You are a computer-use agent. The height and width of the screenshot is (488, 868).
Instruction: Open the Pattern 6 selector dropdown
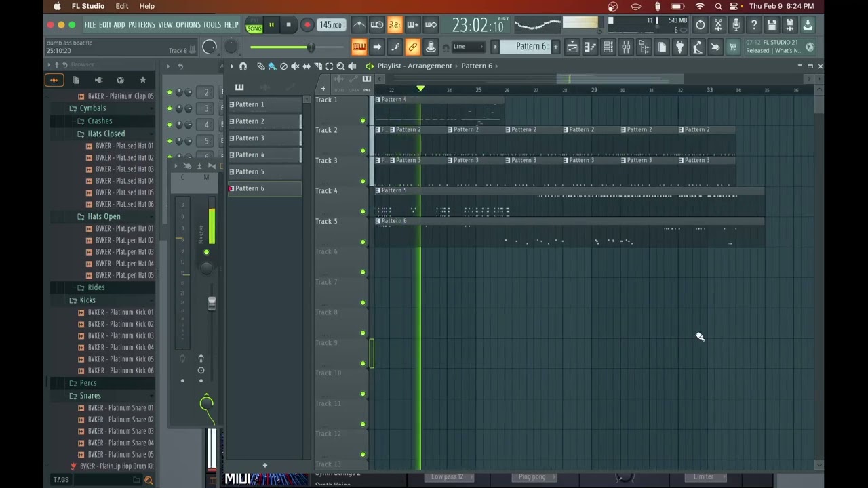(x=530, y=47)
